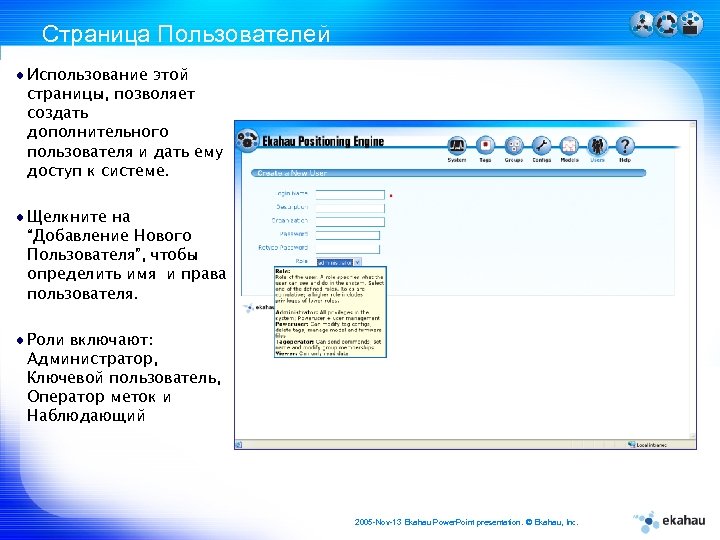
Task: Focus the Retype Password input field
Action: (x=348, y=248)
